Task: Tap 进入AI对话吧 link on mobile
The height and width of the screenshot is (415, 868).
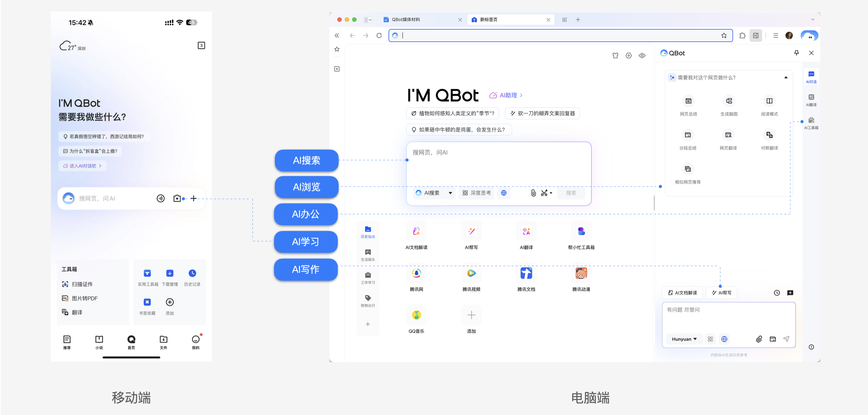Action: [x=82, y=166]
